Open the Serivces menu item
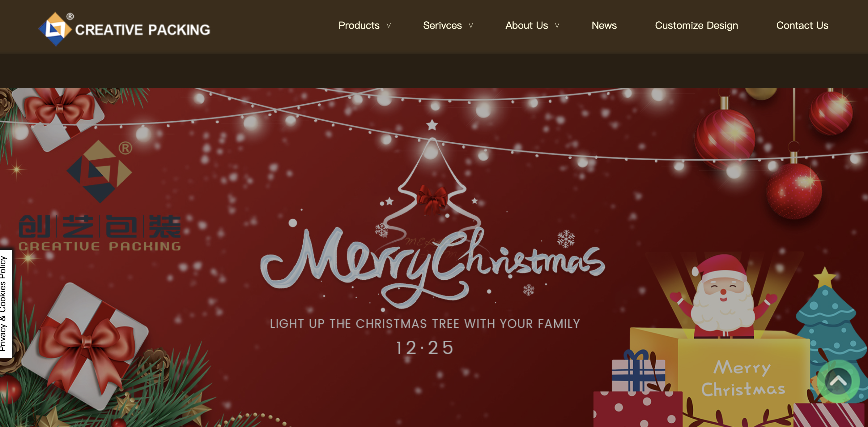 (x=442, y=25)
